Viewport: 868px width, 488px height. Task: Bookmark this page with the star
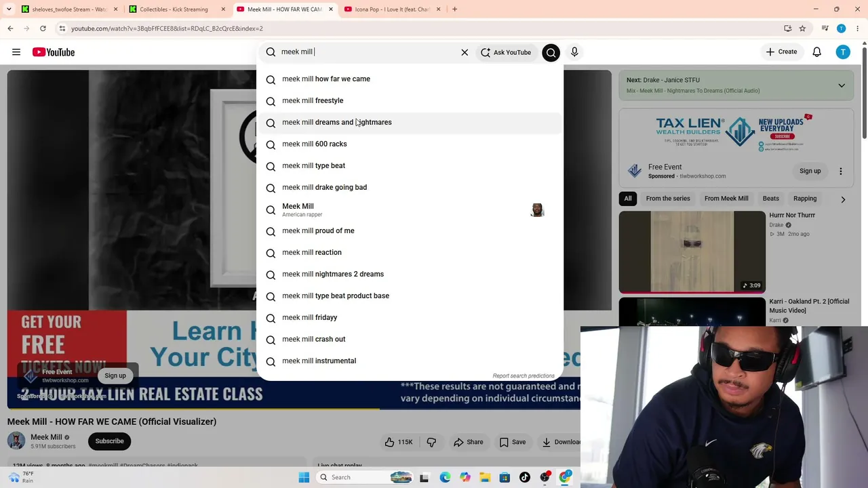(x=802, y=28)
